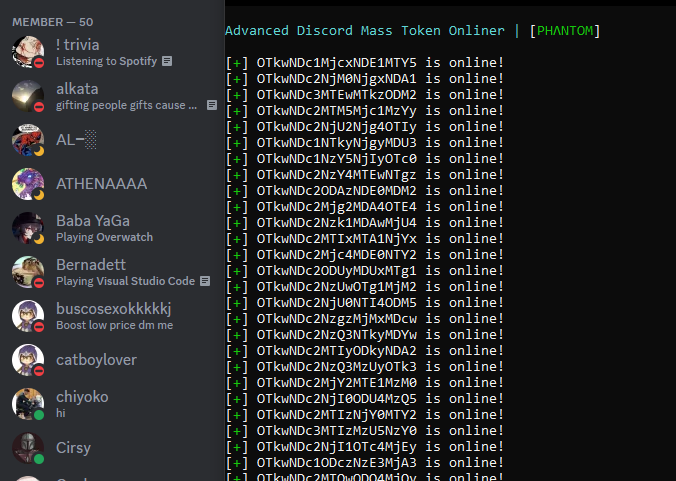Select member name ! trivia
The height and width of the screenshot is (481, 676).
tap(78, 45)
